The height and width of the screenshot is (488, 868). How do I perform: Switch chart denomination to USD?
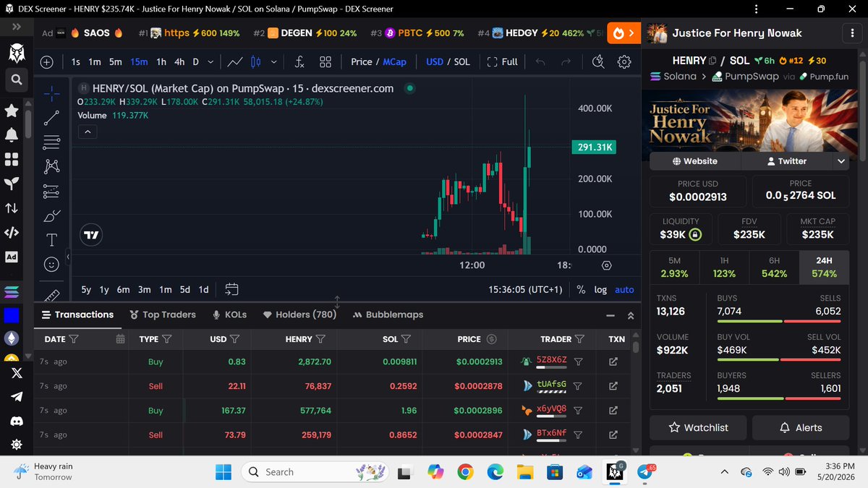pyautogui.click(x=435, y=61)
